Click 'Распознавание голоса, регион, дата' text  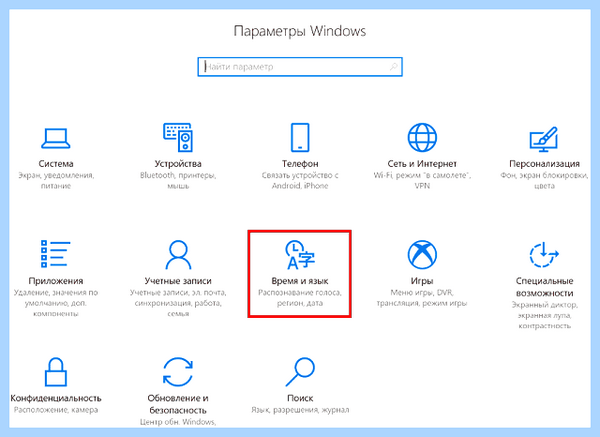click(300, 298)
